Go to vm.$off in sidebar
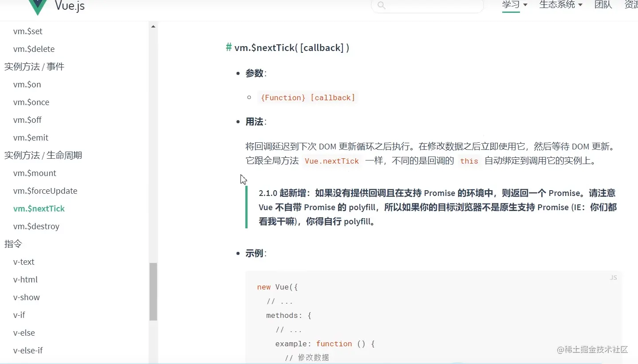The width and height of the screenshot is (638, 364). 28,120
